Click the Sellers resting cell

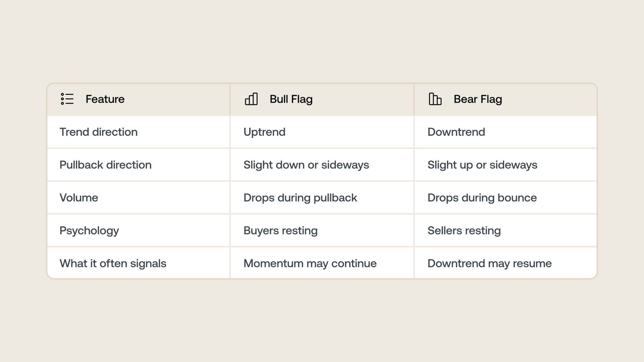[464, 230]
